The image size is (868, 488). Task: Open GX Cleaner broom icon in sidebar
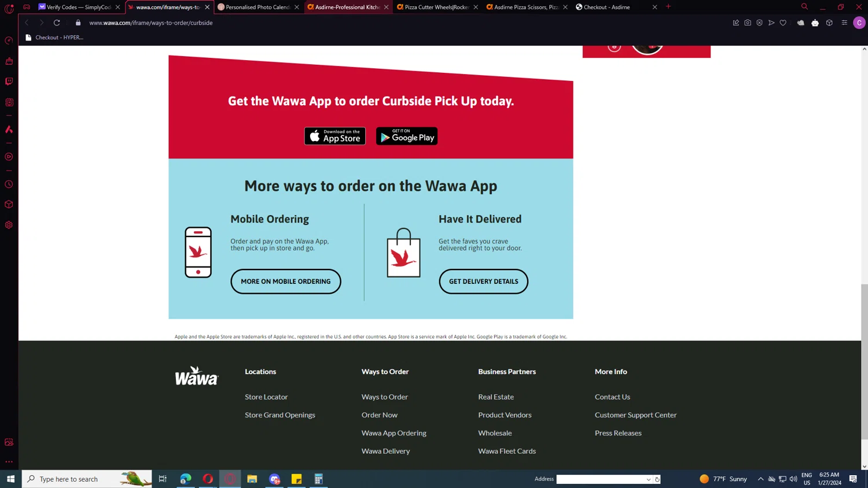[9, 61]
